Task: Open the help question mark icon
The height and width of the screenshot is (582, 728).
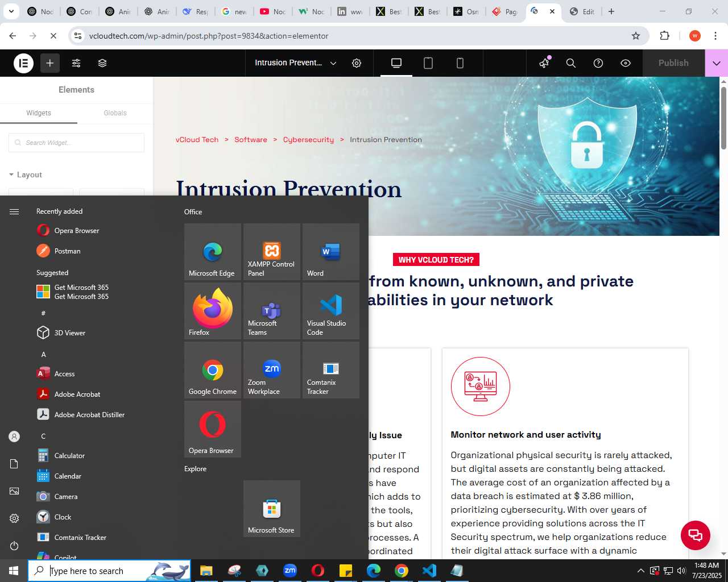Action: [x=598, y=63]
